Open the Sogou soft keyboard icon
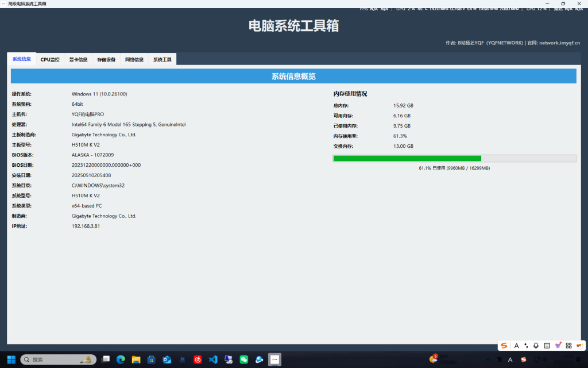 pos(547,346)
